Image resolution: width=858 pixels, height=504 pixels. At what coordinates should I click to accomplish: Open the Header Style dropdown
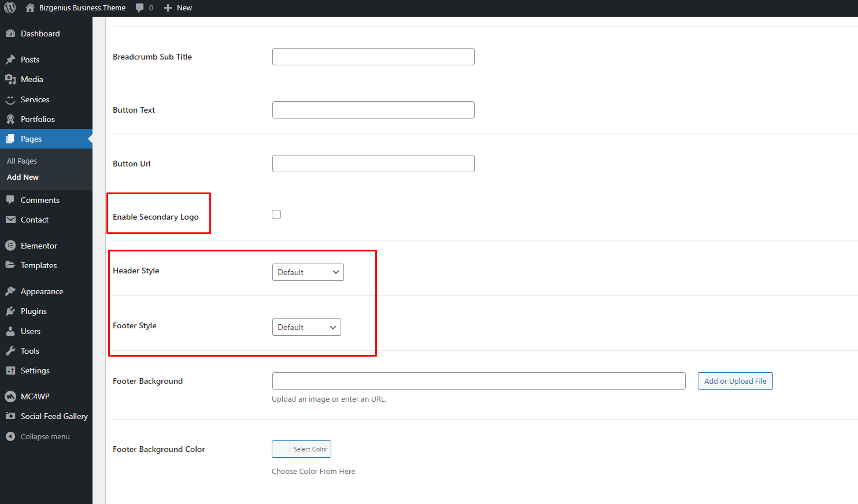(308, 272)
